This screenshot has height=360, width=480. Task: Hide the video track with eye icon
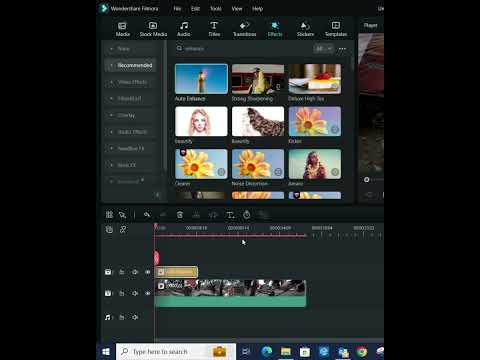click(x=148, y=293)
